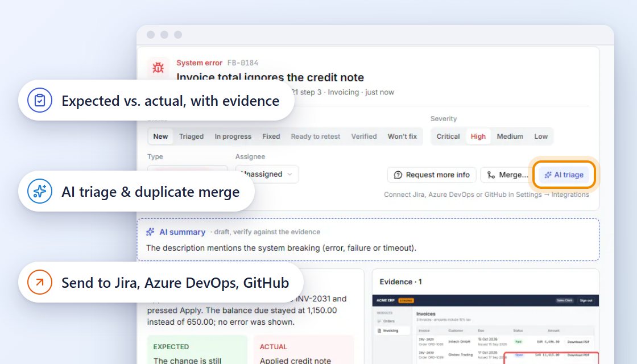Choose Critical severity
The width and height of the screenshot is (637, 364).
point(448,136)
